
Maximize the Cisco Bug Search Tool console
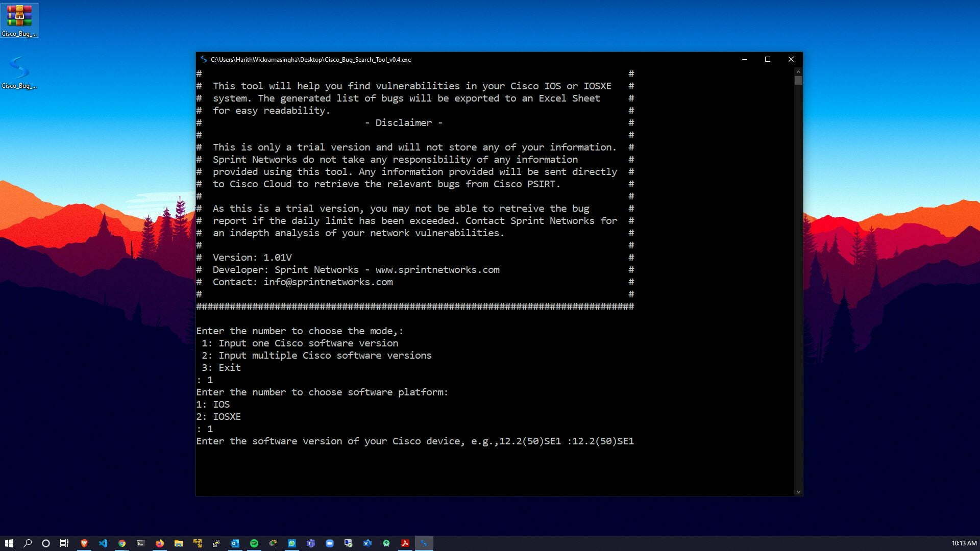[767, 59]
